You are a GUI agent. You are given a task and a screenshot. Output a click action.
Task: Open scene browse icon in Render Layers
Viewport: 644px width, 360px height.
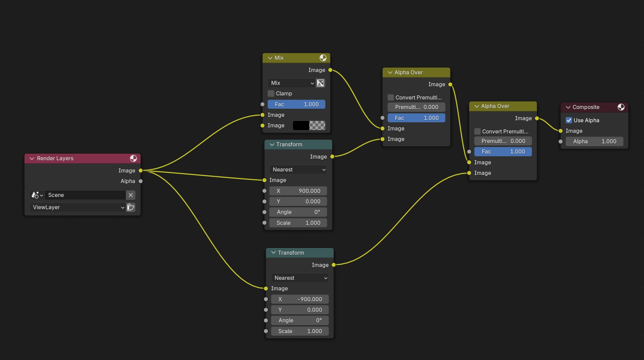[37, 195]
